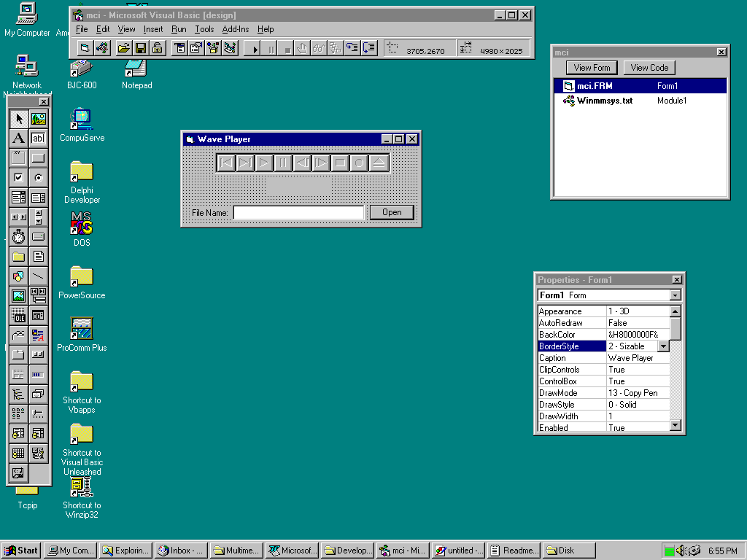The image size is (747, 560).
Task: Select the Label tool in the toolbox
Action: pyautogui.click(x=19, y=139)
